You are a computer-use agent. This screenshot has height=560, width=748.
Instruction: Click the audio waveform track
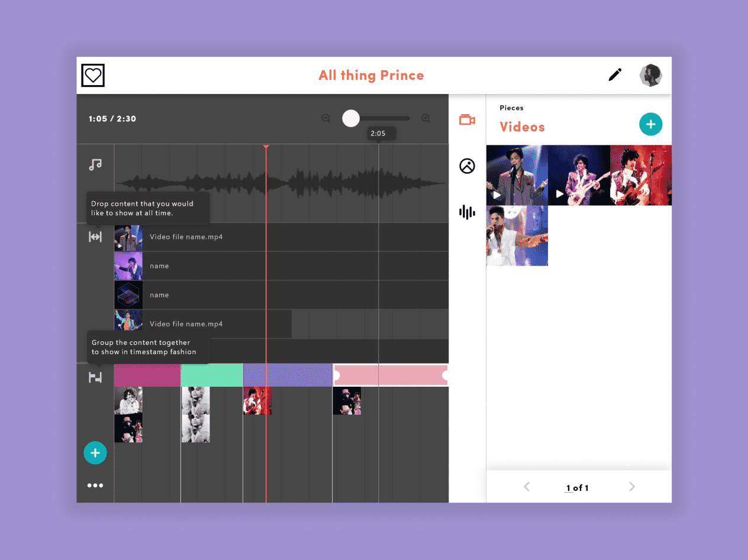281,183
